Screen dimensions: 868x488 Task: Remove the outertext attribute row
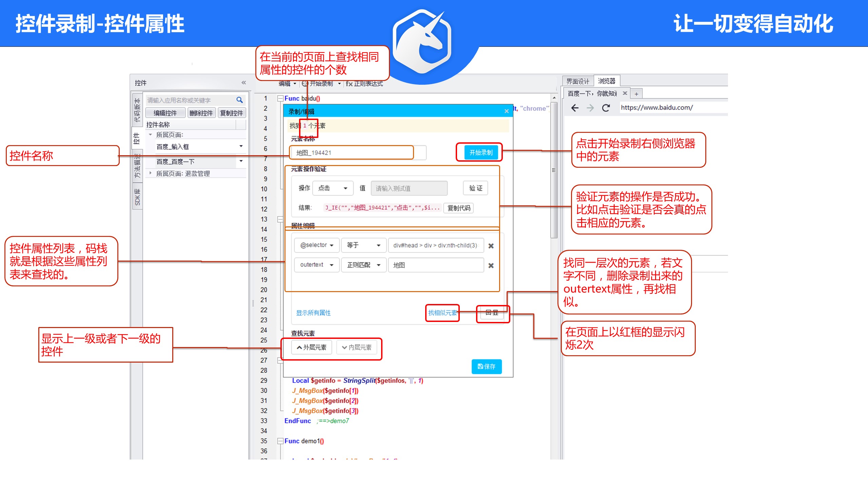tap(491, 265)
